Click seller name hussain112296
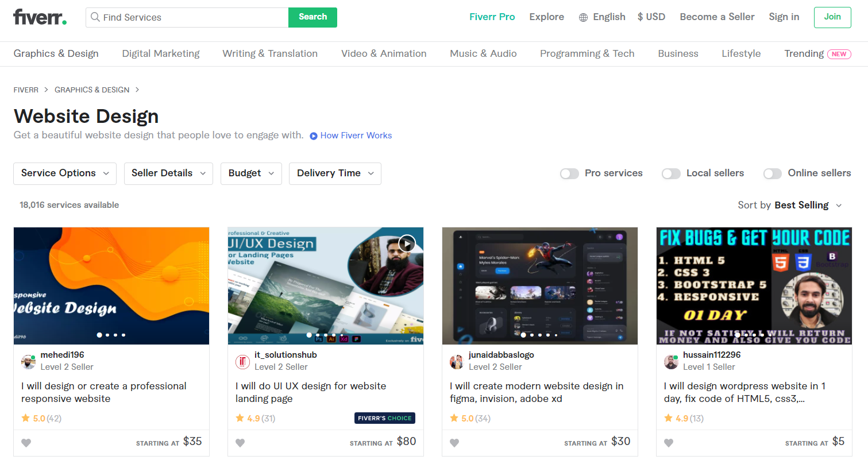The image size is (868, 464). coord(712,355)
